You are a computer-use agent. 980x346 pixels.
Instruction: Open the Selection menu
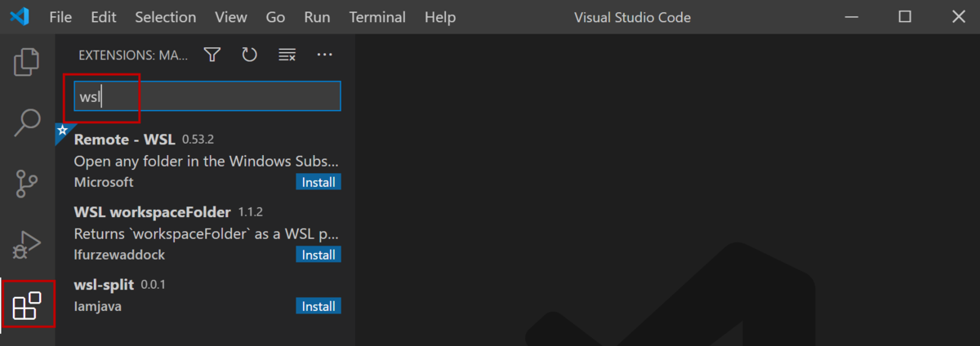tap(166, 17)
